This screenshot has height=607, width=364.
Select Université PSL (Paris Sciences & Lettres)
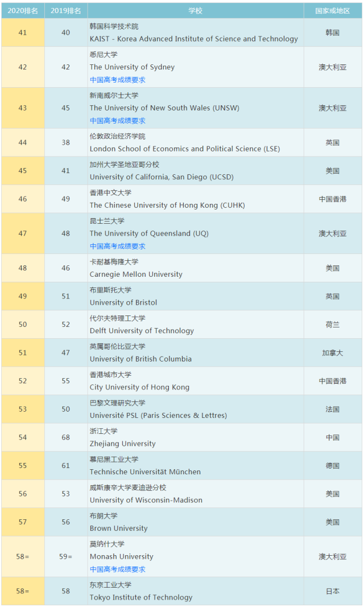159,416
